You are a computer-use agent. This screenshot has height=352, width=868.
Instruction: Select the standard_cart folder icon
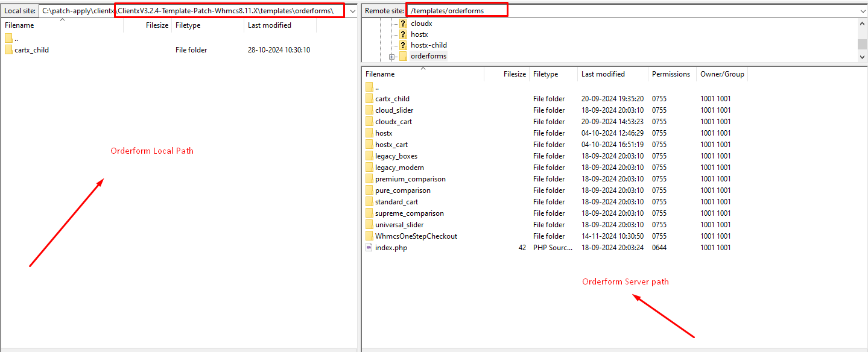(369, 202)
